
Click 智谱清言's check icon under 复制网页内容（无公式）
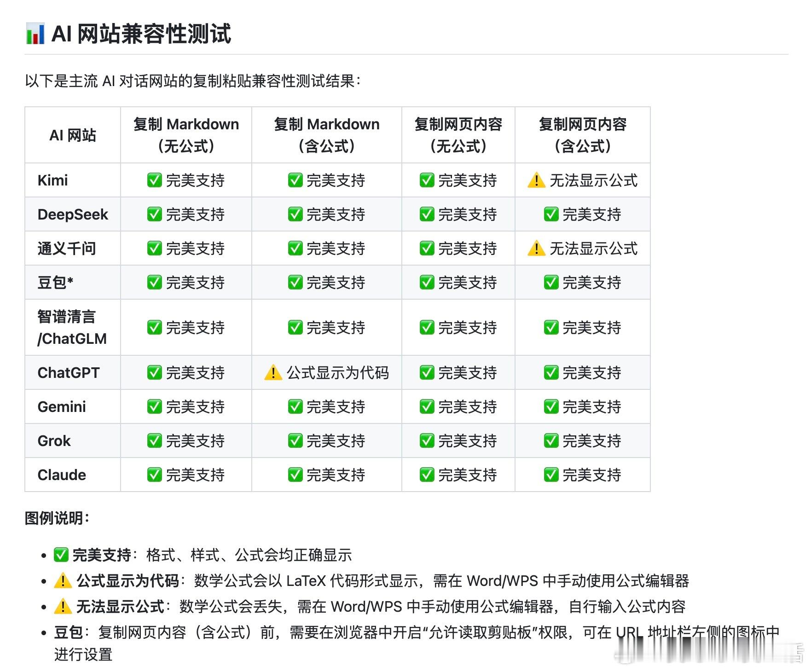pyautogui.click(x=427, y=327)
